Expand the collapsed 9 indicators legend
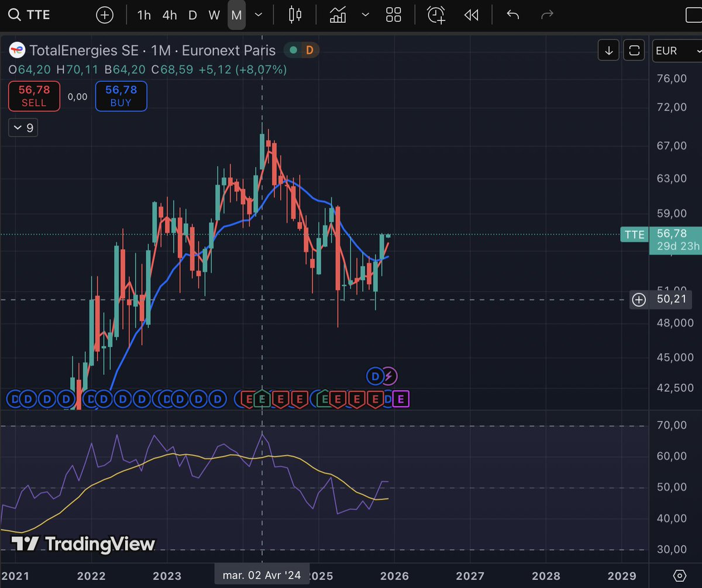Image resolution: width=702 pixels, height=588 pixels. [x=23, y=128]
